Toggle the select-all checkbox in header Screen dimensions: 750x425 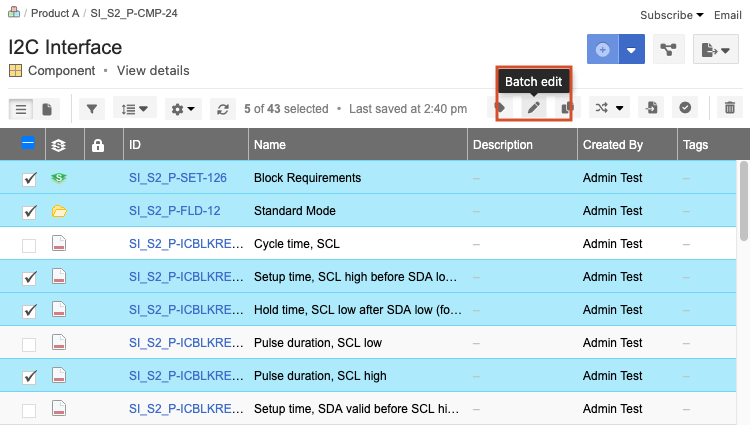[x=29, y=145]
